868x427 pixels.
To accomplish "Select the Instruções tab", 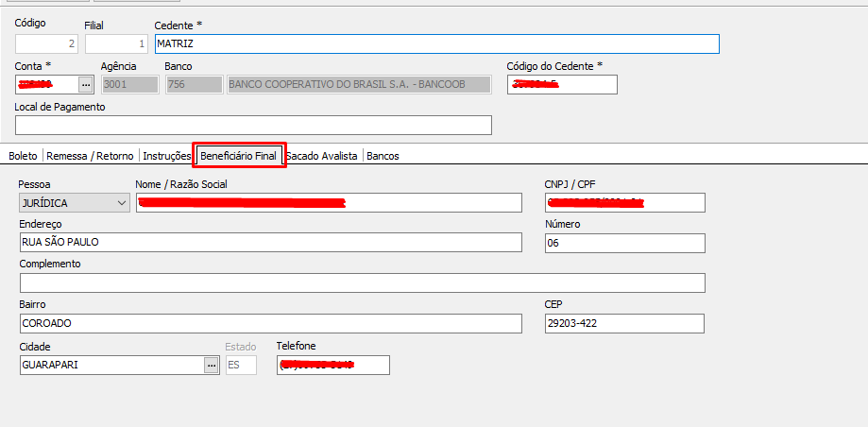I will pyautogui.click(x=166, y=156).
